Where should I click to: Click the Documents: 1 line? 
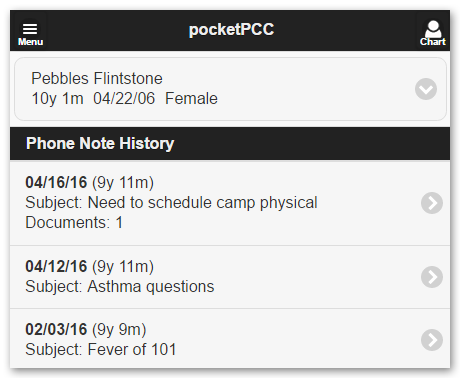coord(74,222)
